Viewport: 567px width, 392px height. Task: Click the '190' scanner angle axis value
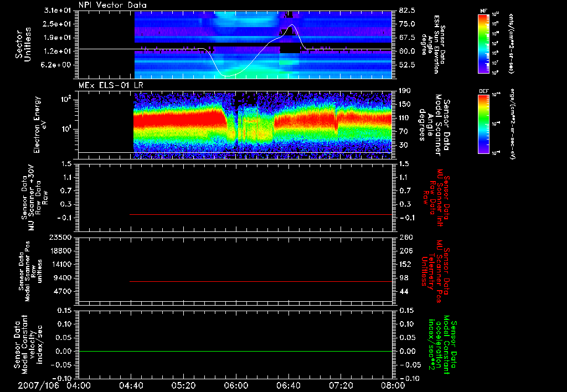tap(405, 91)
